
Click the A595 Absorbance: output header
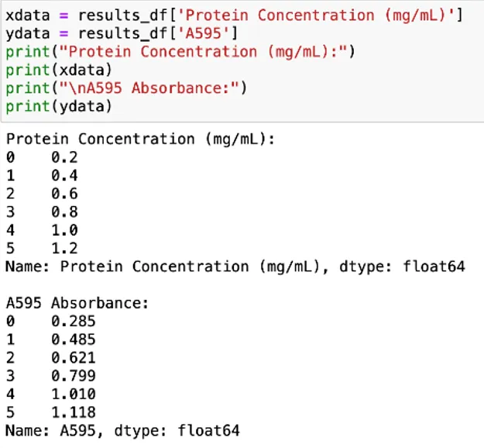pos(77,303)
